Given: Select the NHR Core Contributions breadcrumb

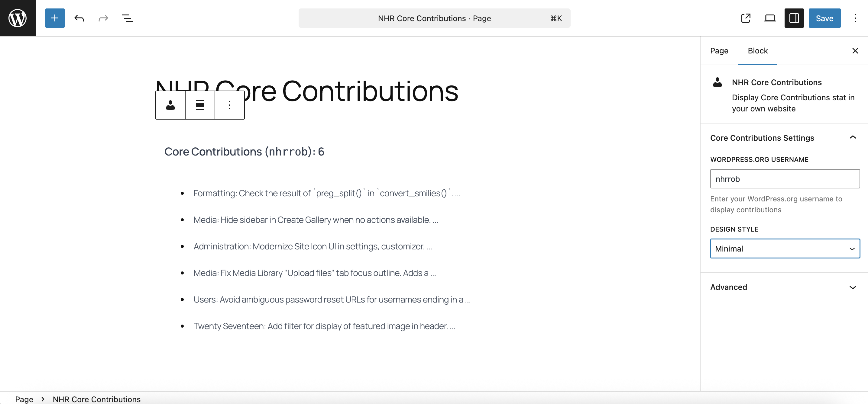Looking at the screenshot, I should [x=97, y=399].
